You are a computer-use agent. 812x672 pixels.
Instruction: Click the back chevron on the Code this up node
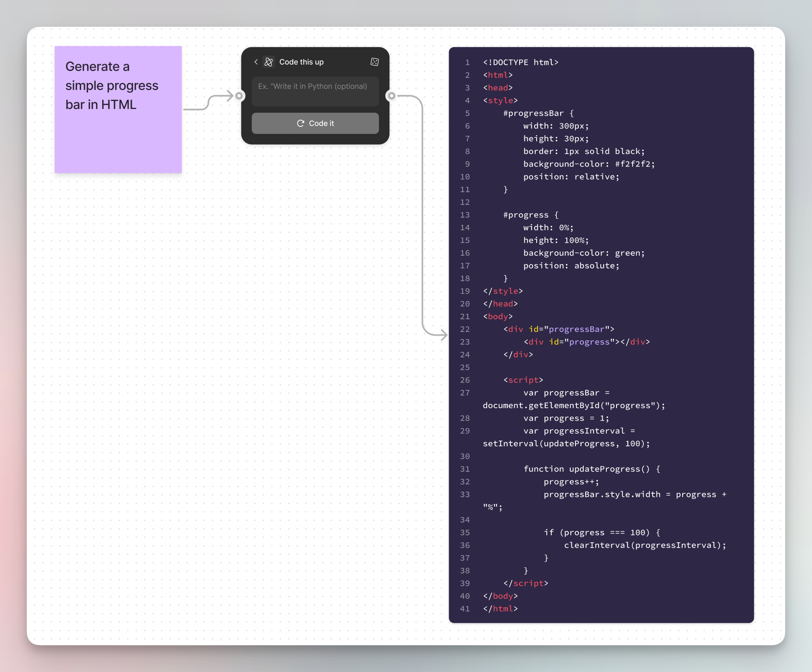[x=256, y=62]
